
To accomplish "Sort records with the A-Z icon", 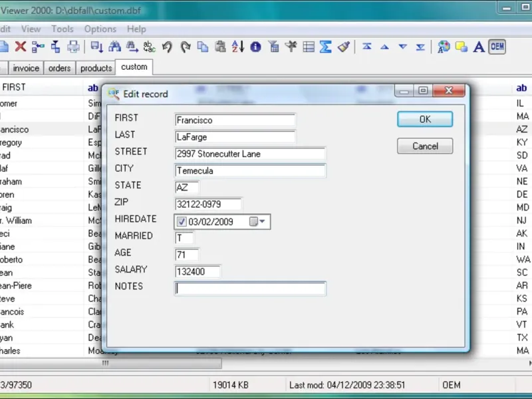I will (238, 47).
